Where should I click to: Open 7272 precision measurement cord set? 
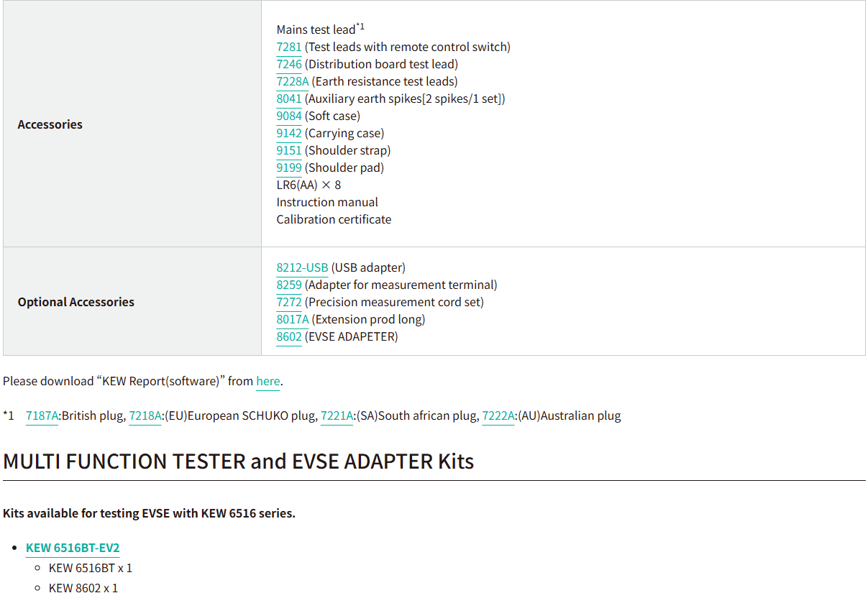(x=289, y=303)
